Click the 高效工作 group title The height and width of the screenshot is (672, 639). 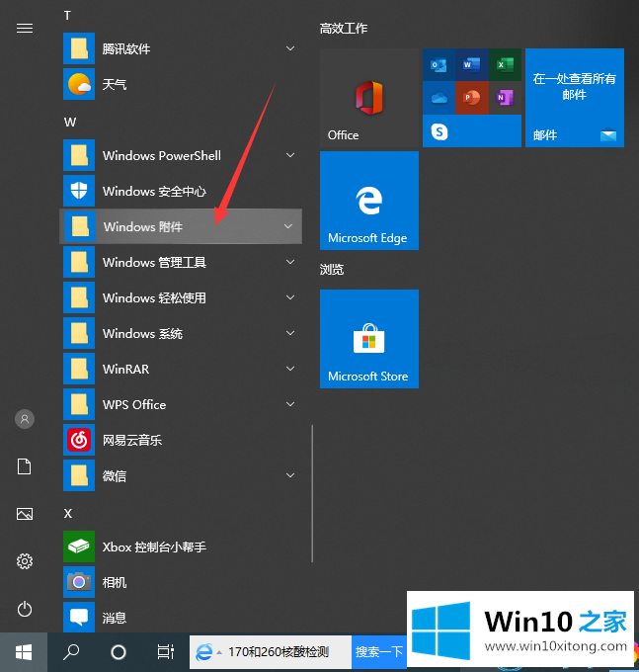point(344,29)
